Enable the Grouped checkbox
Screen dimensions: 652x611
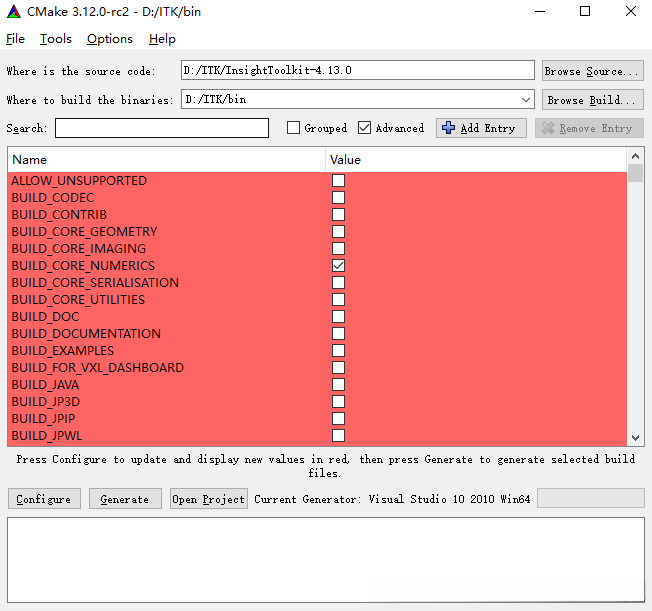[x=293, y=128]
